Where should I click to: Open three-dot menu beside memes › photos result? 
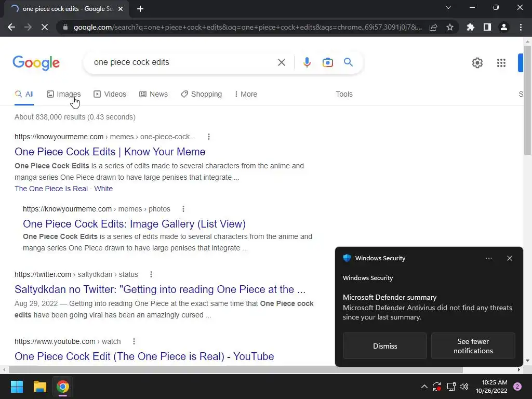[x=183, y=209]
